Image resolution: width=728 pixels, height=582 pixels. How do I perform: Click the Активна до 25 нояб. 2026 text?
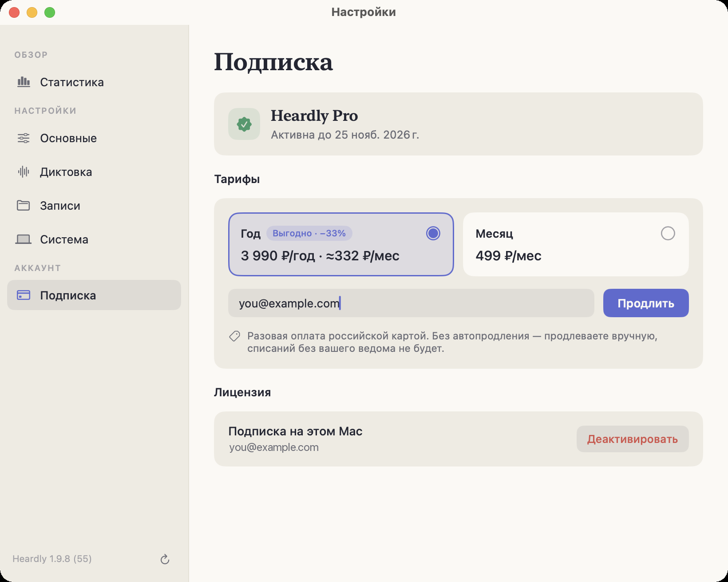coord(345,135)
